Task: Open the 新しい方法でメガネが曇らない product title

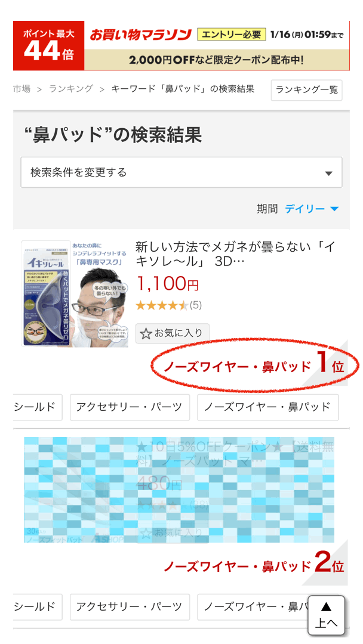Action: tap(235, 253)
